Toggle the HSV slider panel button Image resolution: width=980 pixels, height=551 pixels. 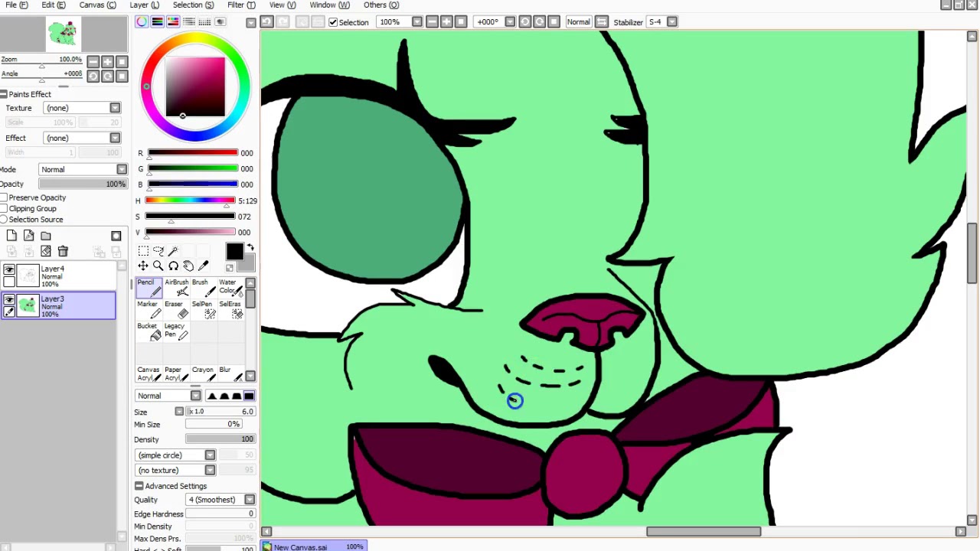click(173, 21)
